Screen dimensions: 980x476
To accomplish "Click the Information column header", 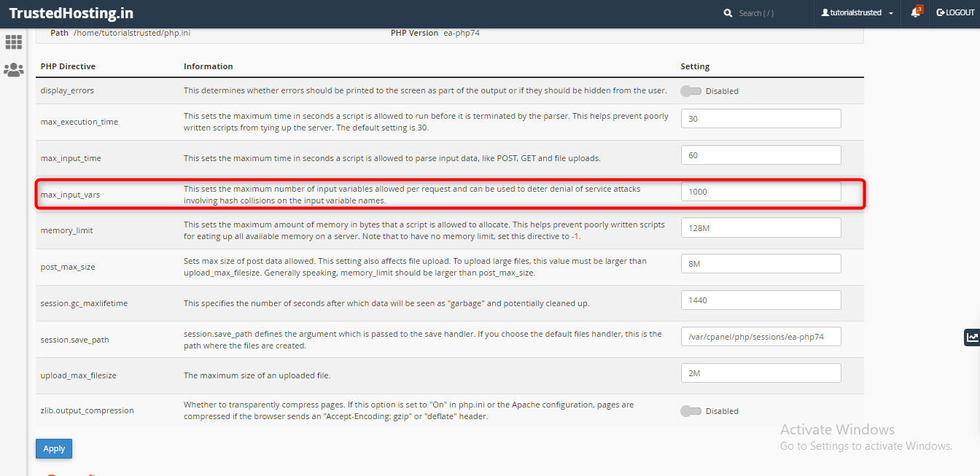I will click(209, 66).
